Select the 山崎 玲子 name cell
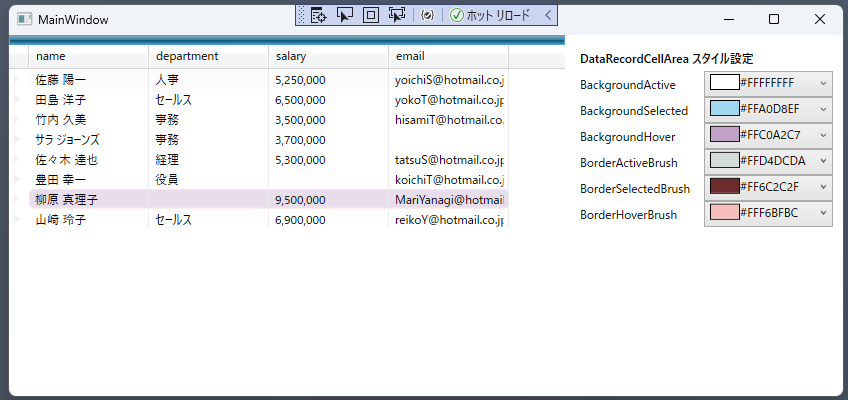This screenshot has height=400, width=848. (89, 220)
